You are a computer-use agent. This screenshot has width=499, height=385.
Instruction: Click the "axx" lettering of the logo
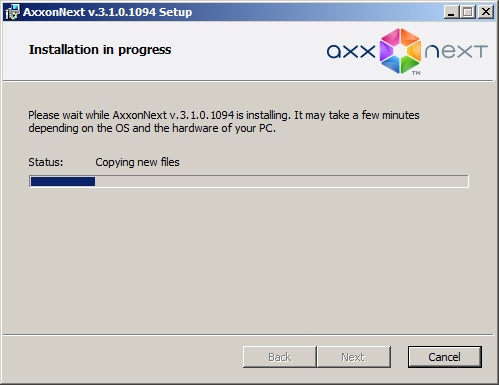click(351, 52)
